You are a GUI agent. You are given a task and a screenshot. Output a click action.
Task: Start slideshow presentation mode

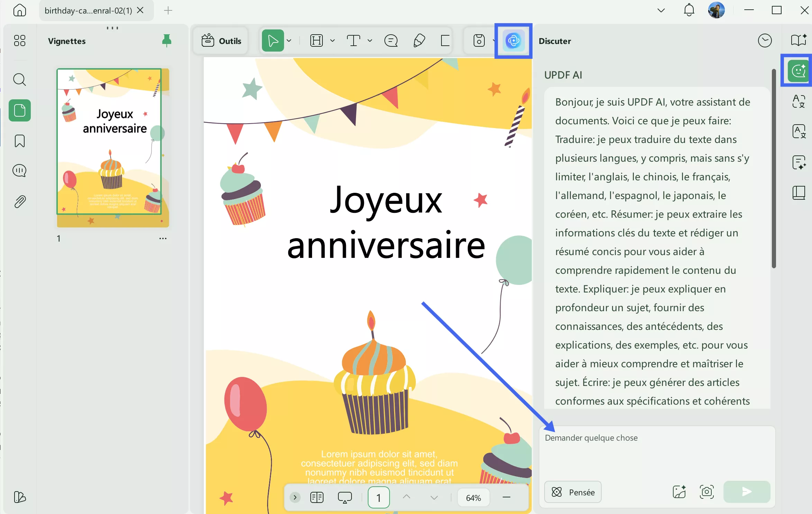coord(345,497)
